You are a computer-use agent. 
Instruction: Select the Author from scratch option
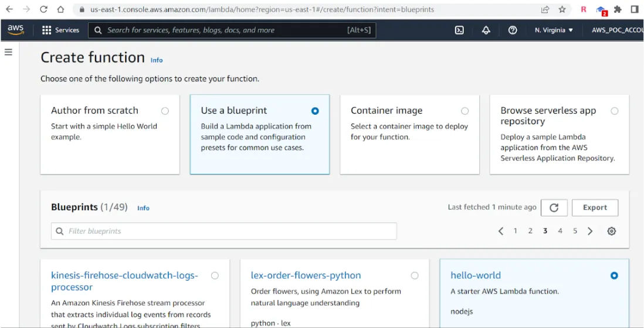[x=165, y=111]
